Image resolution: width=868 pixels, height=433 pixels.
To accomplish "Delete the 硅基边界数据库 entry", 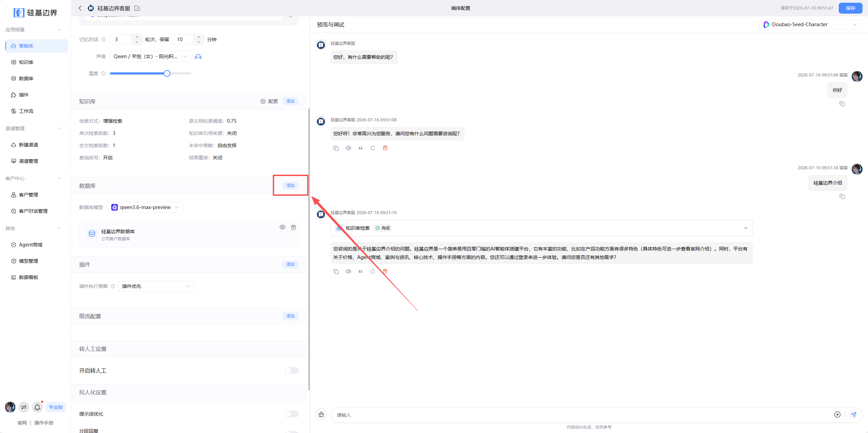I will point(294,227).
